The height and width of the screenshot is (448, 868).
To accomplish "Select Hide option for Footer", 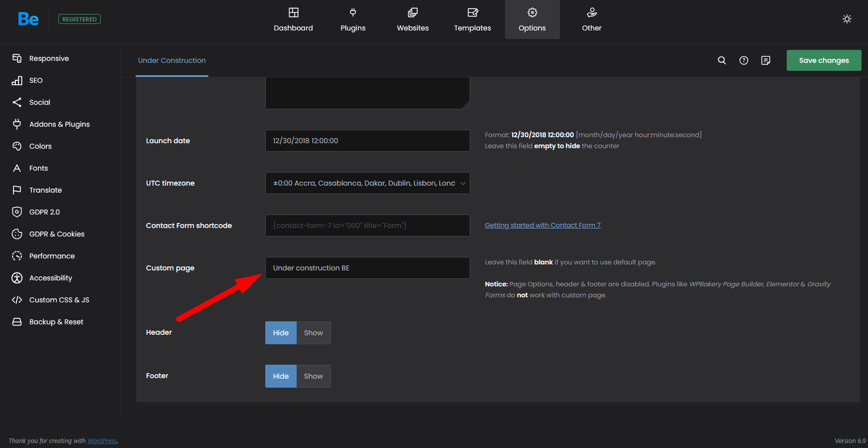I will (281, 376).
